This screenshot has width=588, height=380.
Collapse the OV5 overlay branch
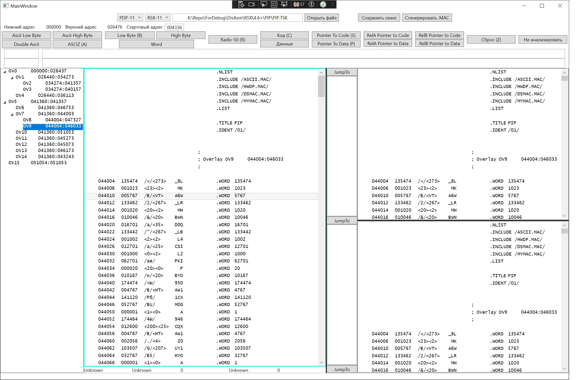click(5, 102)
